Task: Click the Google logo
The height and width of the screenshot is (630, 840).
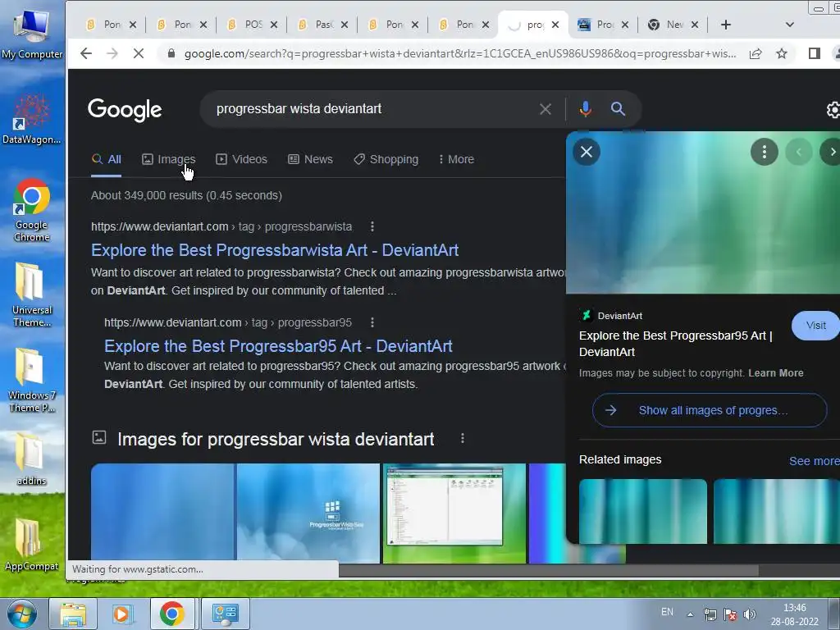Action: tap(125, 110)
